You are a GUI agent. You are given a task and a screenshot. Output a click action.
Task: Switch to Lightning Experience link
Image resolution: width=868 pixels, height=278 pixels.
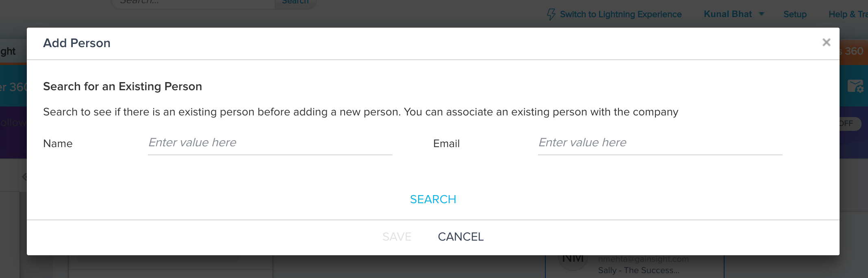(x=621, y=14)
